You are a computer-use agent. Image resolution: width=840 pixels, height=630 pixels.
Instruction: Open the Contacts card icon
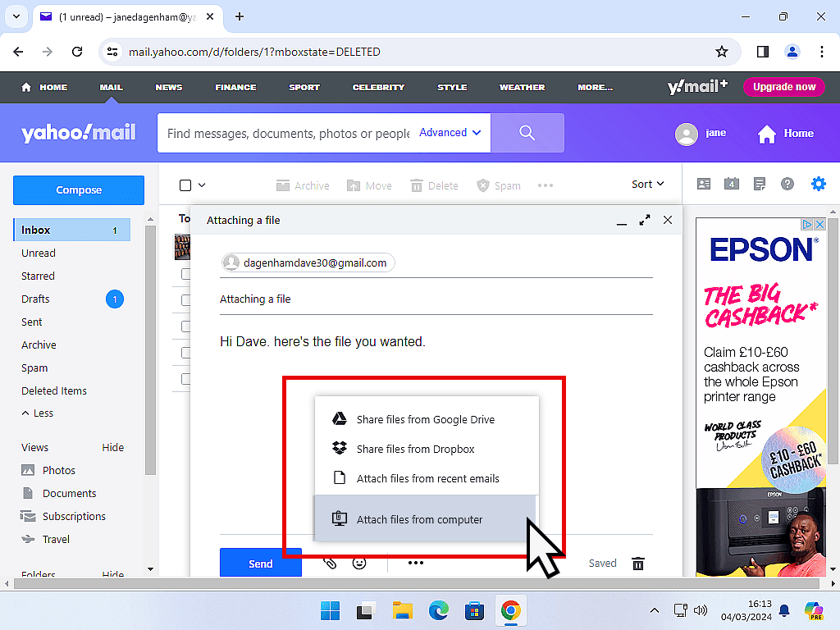703,185
